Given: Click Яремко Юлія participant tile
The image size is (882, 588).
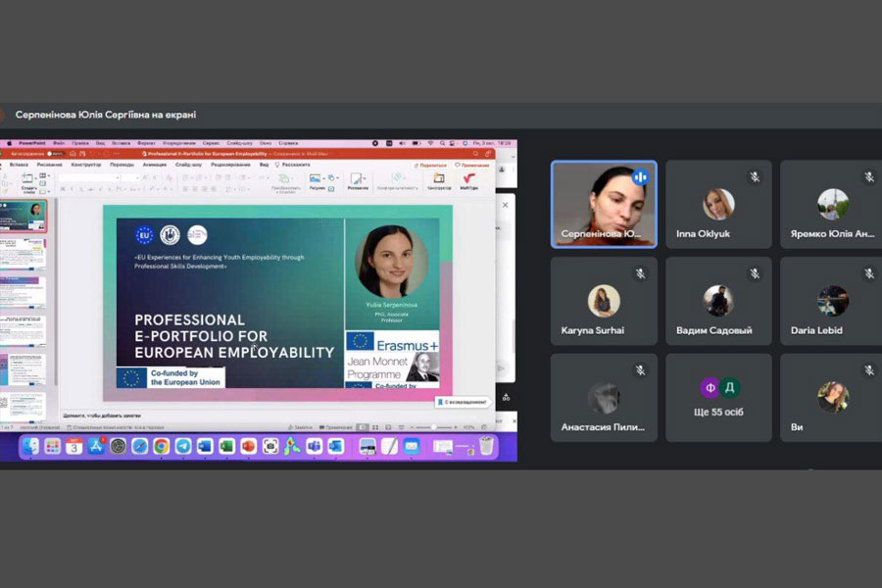Looking at the screenshot, I should [x=831, y=204].
